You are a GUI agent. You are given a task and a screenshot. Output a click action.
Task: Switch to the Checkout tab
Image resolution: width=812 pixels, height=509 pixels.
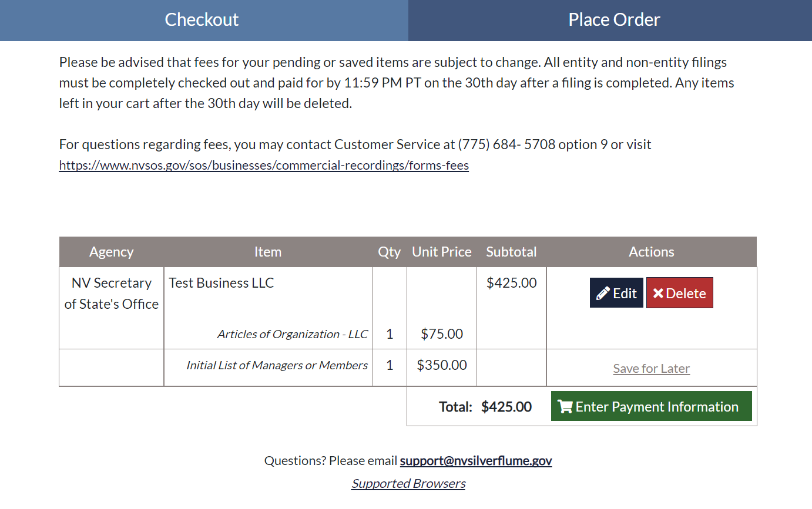[202, 20]
